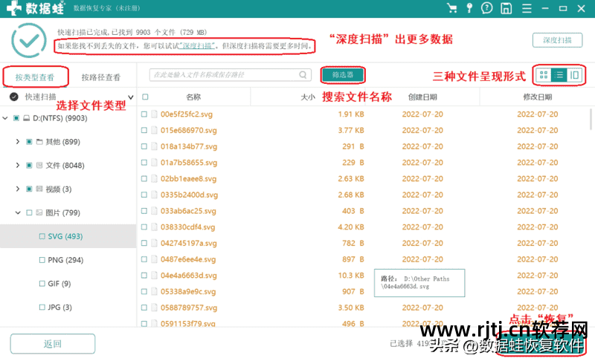The height and width of the screenshot is (364, 595).
Task: Click the search magnifier icon
Action: pos(303,75)
